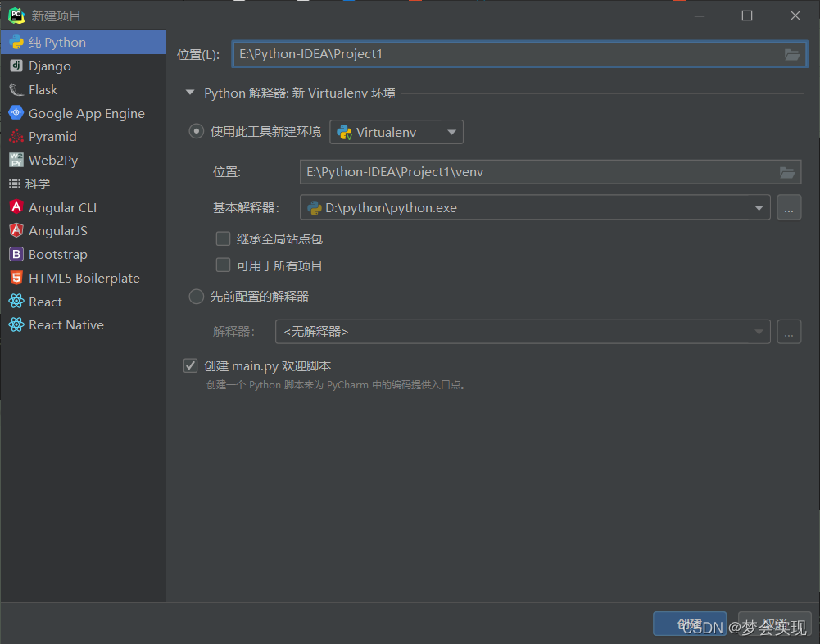
Task: Select the 科学 scientific project type
Action: 84,184
